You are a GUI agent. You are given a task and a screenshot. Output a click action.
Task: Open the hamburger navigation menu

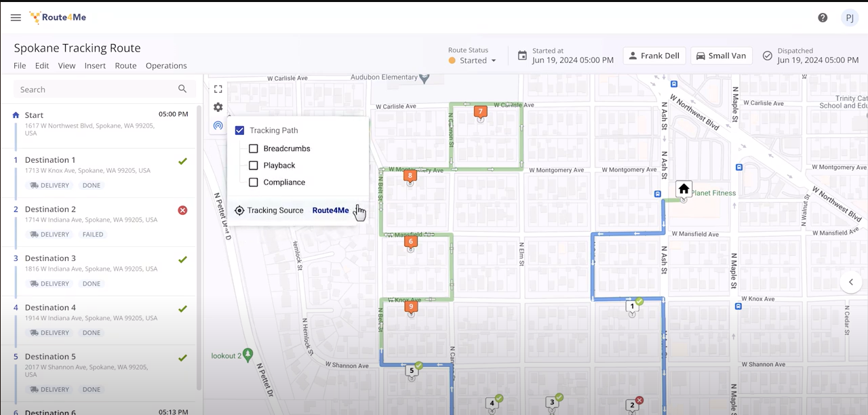point(16,18)
